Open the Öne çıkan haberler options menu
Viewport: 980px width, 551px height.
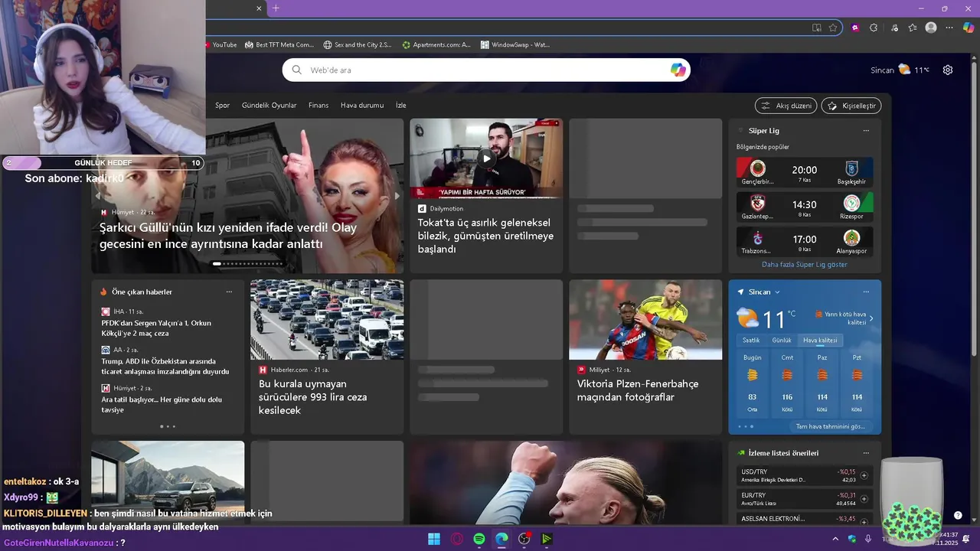[229, 292]
